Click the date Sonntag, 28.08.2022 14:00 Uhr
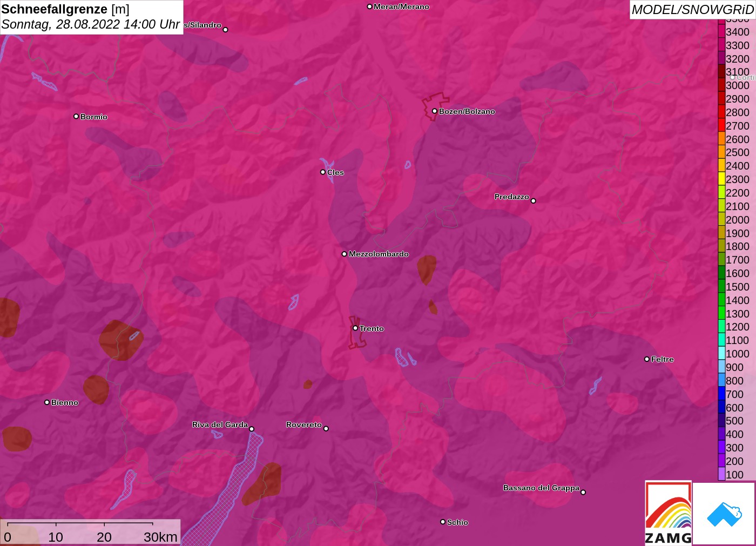This screenshot has width=756, height=546. click(90, 24)
